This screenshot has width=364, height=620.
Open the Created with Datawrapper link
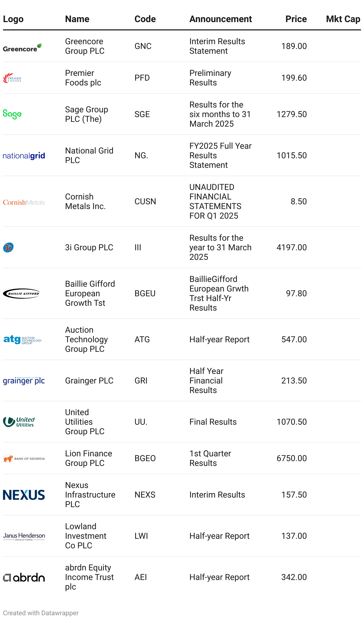click(x=41, y=613)
